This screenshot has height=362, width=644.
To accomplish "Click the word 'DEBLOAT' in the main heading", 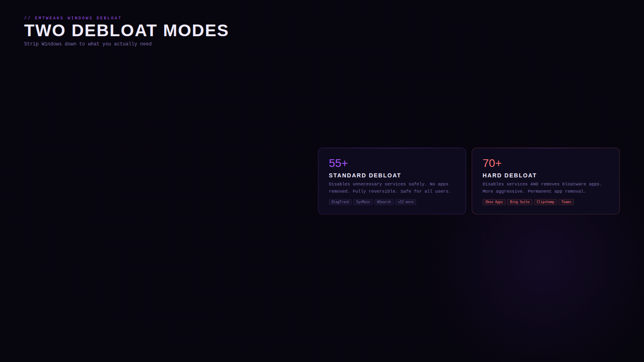I will click(114, 31).
